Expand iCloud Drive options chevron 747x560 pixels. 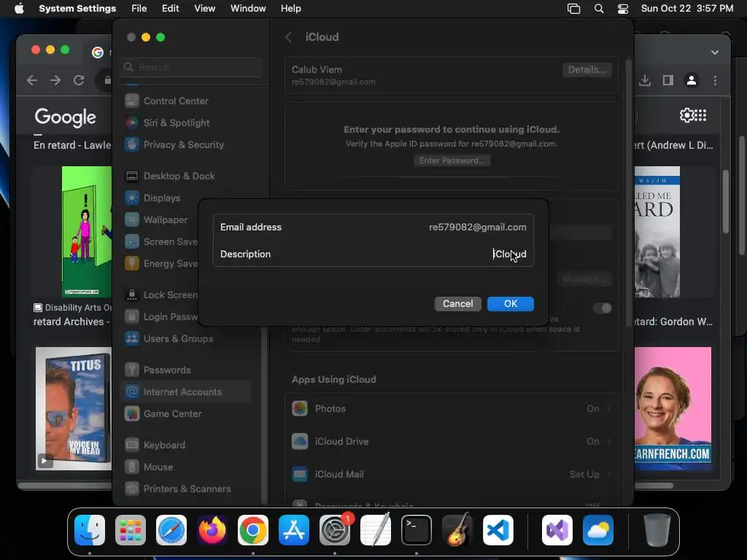(x=609, y=441)
